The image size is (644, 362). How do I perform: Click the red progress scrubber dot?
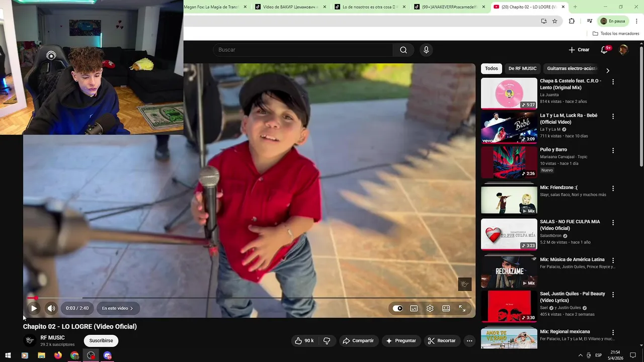[36, 298]
